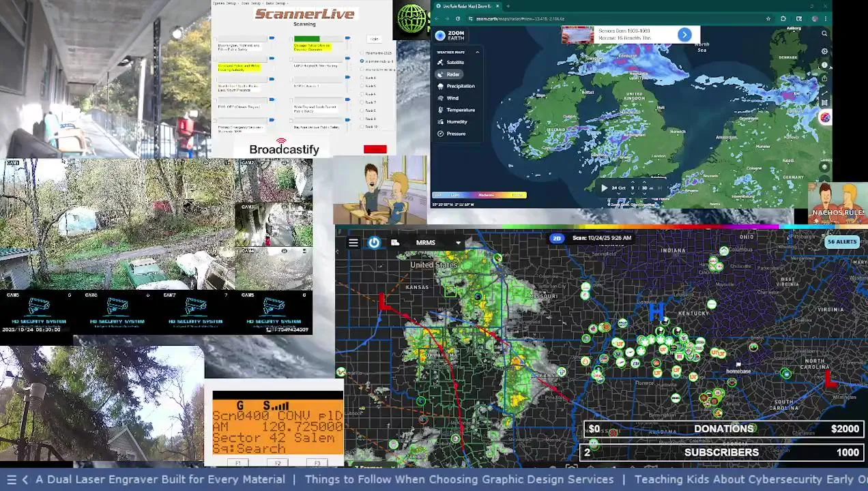Click the Zoom Earth logo
The height and width of the screenshot is (491, 868).
coord(450,35)
